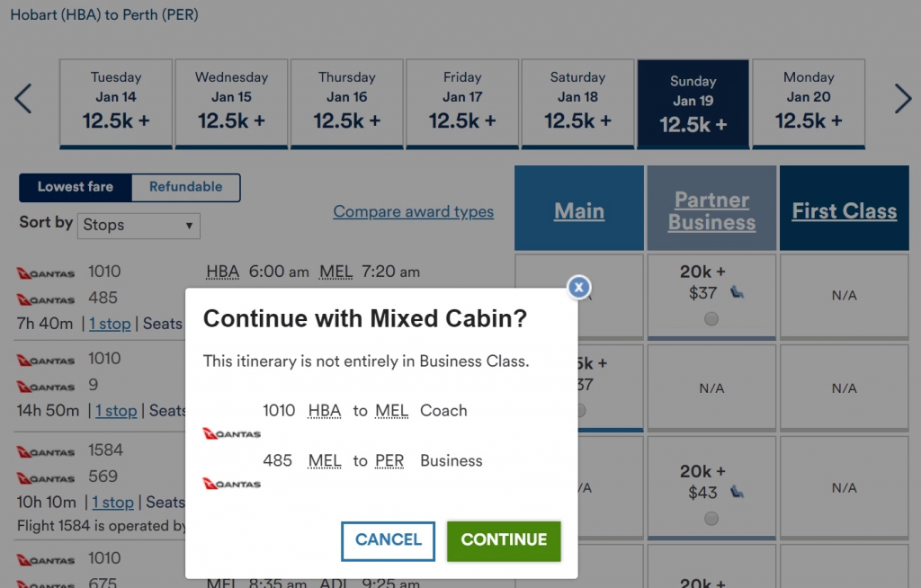Open the Compare award types link
The image size is (921, 588).
tap(413, 211)
